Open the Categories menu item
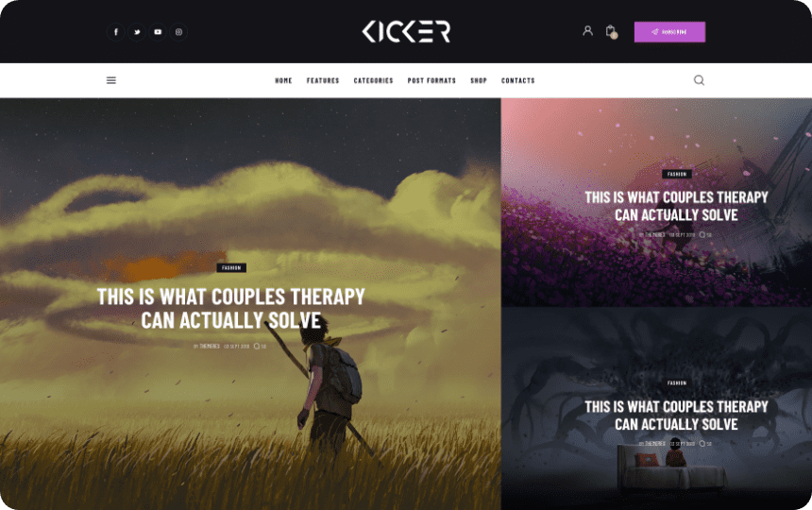The width and height of the screenshot is (812, 510). click(373, 81)
